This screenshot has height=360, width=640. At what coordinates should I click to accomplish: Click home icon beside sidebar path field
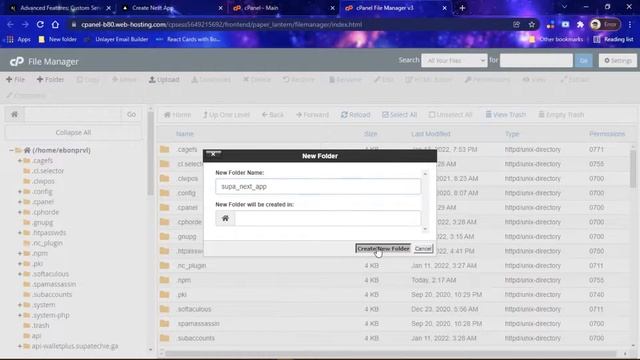coord(15,114)
